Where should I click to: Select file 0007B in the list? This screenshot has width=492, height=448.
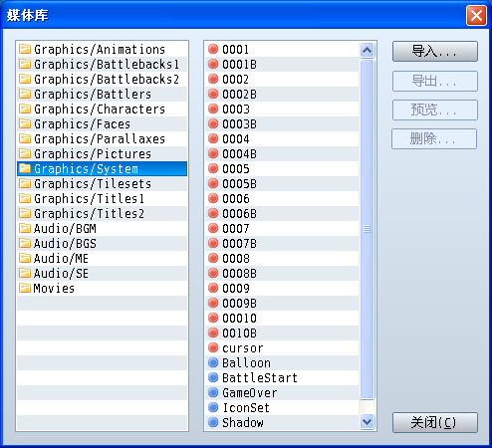click(282, 243)
